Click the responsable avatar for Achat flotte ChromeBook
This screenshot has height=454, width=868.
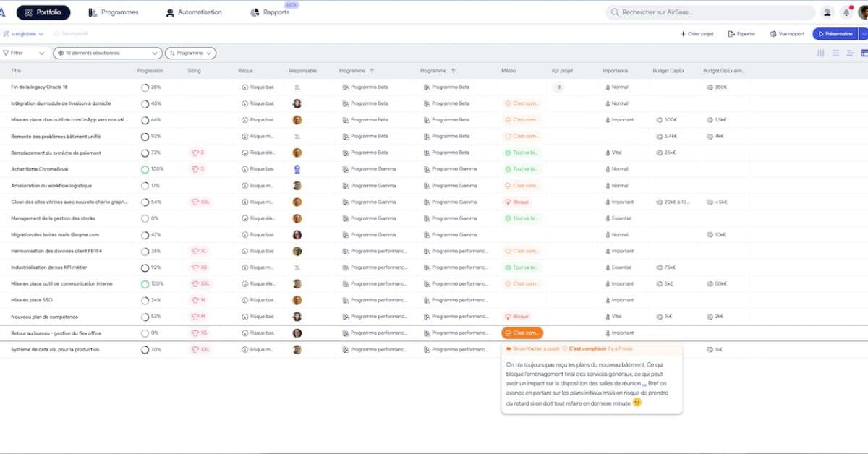point(297,168)
